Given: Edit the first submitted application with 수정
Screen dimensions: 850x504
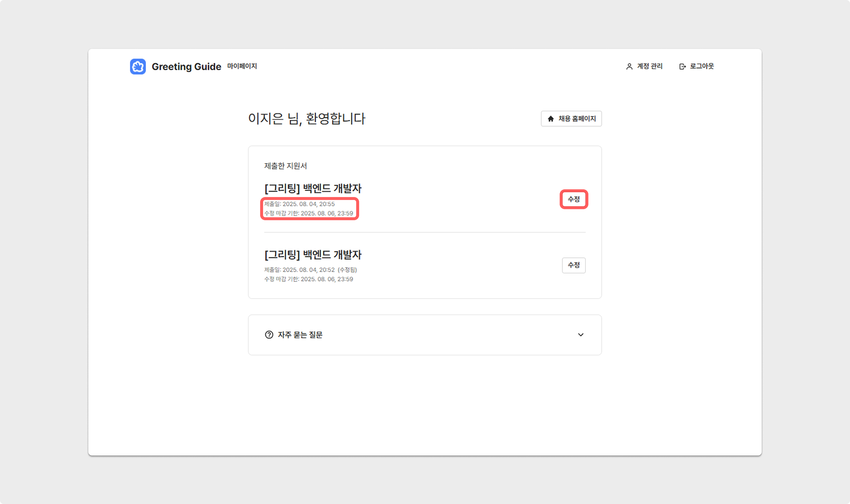Looking at the screenshot, I should 574,199.
